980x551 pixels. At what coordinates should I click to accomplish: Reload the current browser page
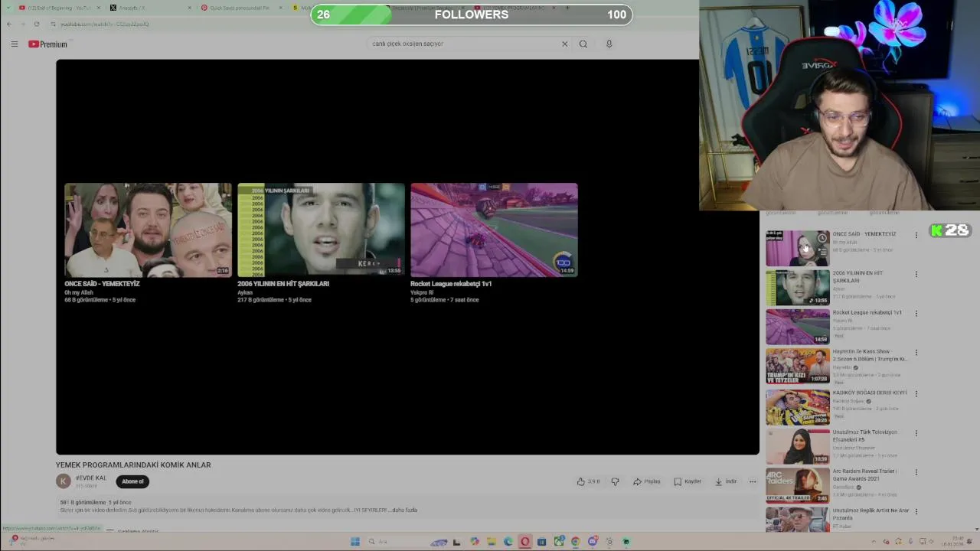point(36,24)
